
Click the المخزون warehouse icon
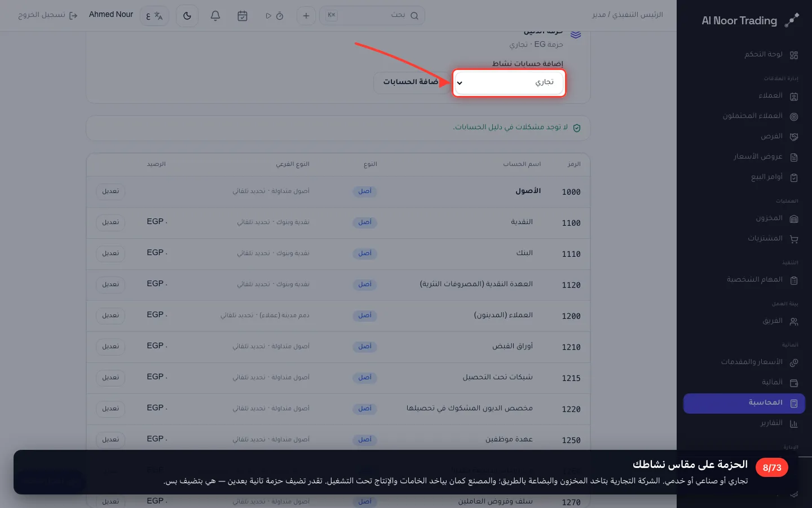pos(794,218)
